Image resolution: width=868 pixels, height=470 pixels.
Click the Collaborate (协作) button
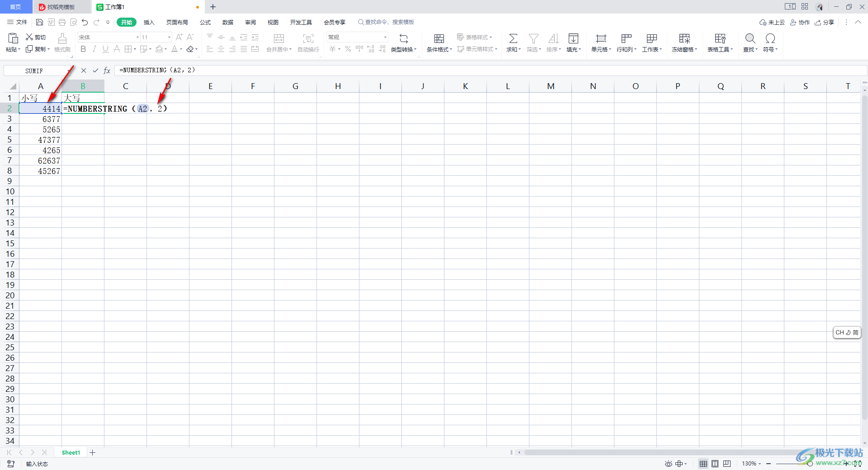point(800,22)
